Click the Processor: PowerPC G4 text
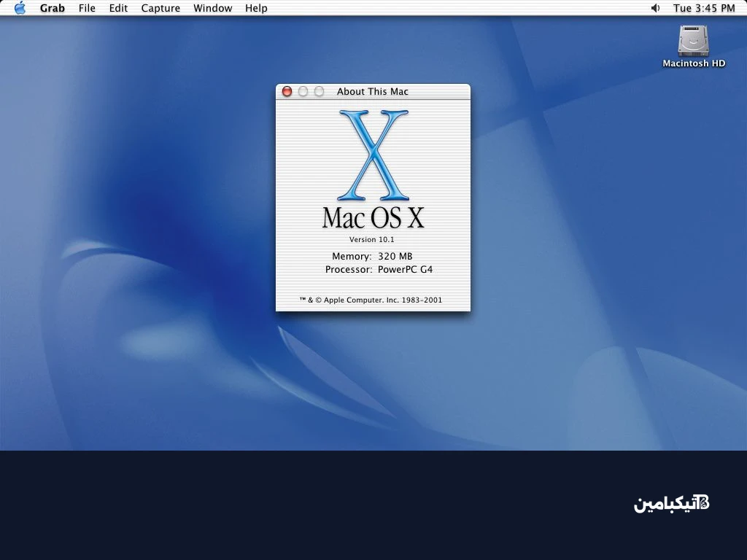This screenshot has height=560, width=747. point(378,269)
